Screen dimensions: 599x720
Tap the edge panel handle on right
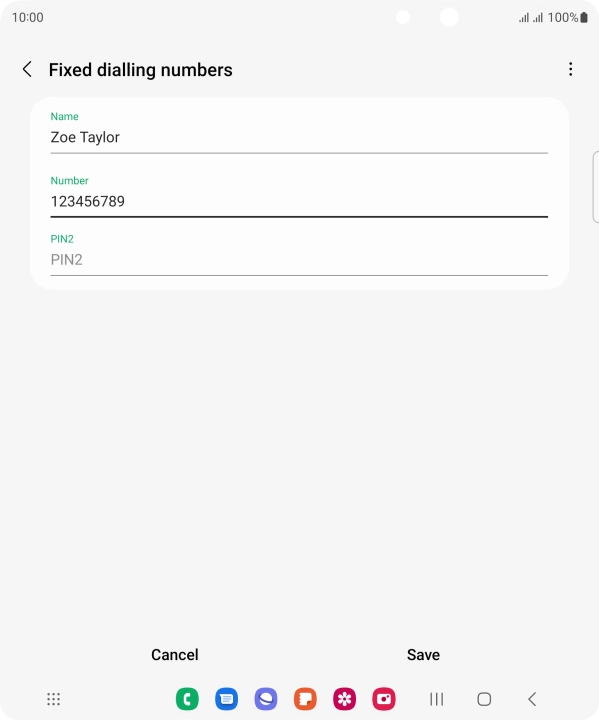pyautogui.click(x=596, y=186)
